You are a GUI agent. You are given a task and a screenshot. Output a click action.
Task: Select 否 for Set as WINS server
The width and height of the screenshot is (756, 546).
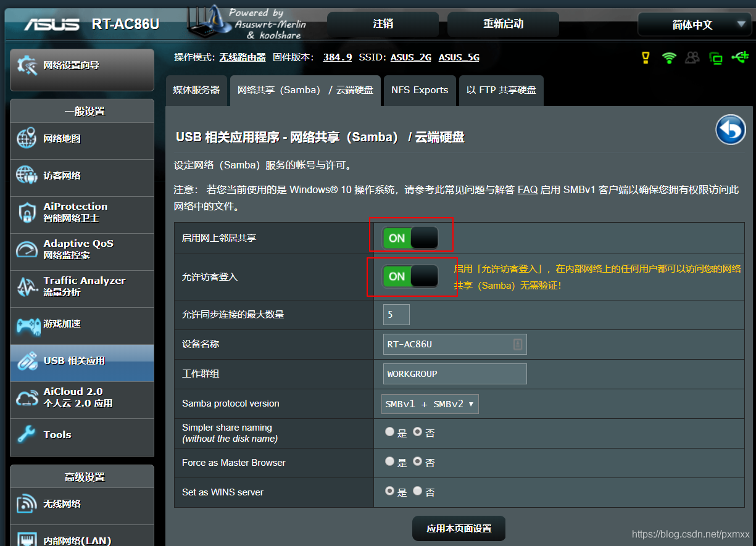tap(417, 491)
